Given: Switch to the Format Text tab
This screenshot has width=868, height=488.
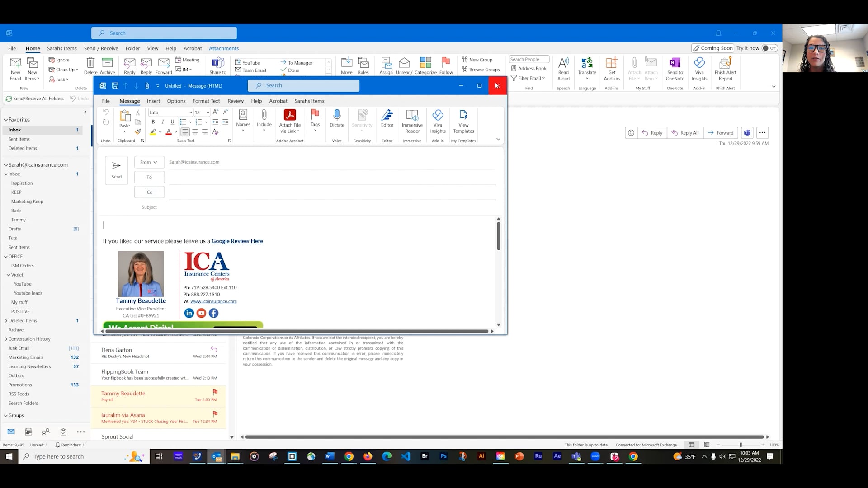Looking at the screenshot, I should (x=206, y=101).
